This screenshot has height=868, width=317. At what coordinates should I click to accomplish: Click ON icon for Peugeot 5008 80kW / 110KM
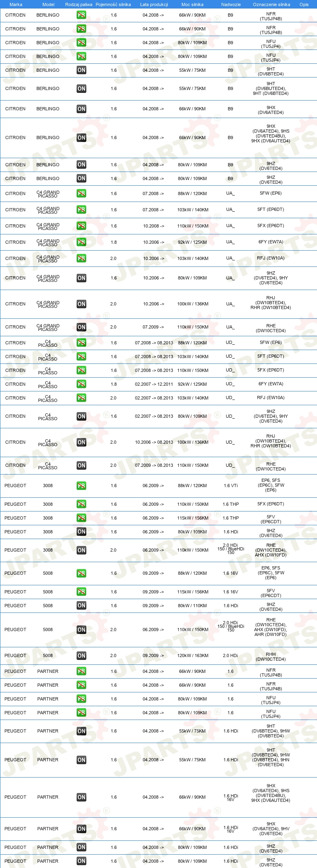click(x=81, y=606)
